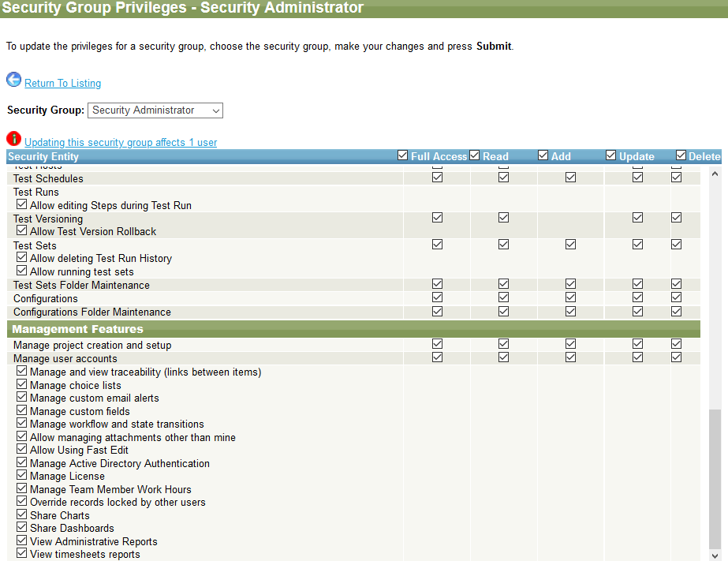Screen dimensions: 728x561
Task: Uncheck Share Dashboards privilege
Action: tap(22, 528)
